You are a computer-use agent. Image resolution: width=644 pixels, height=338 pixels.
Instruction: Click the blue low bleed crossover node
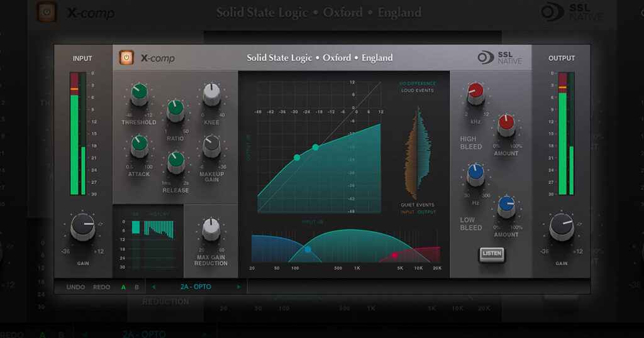pyautogui.click(x=308, y=249)
